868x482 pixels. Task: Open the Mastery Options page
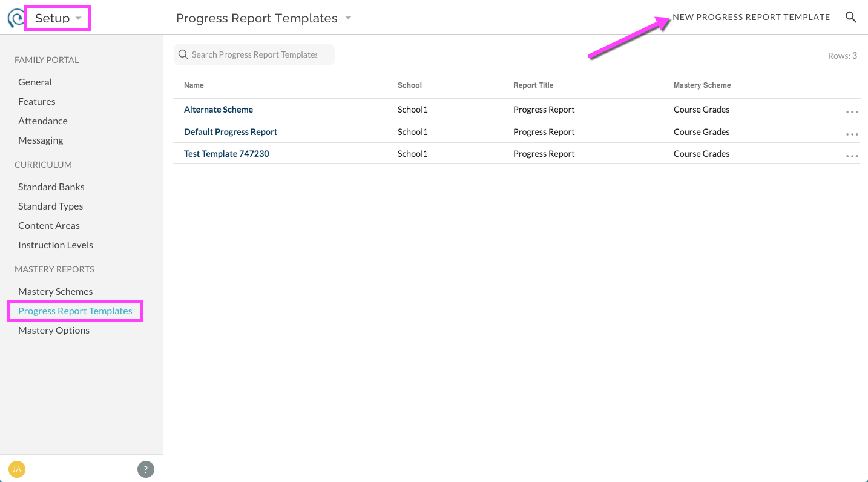(54, 330)
